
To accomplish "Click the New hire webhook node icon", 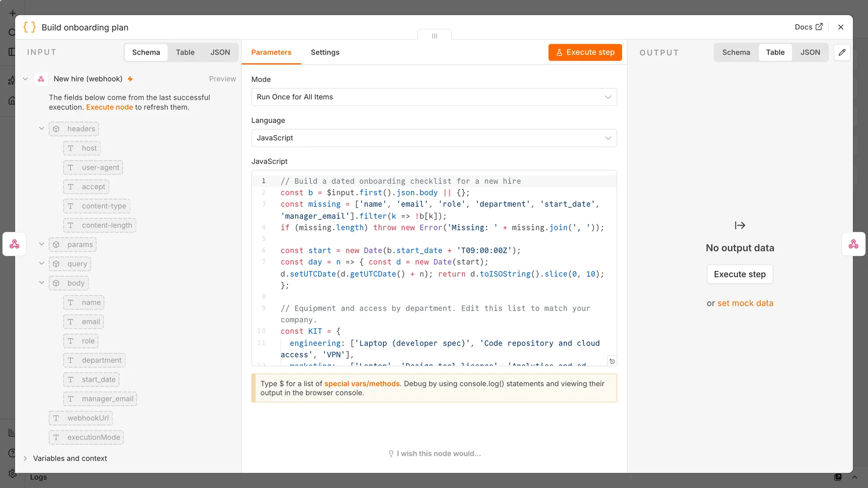I will (x=41, y=79).
